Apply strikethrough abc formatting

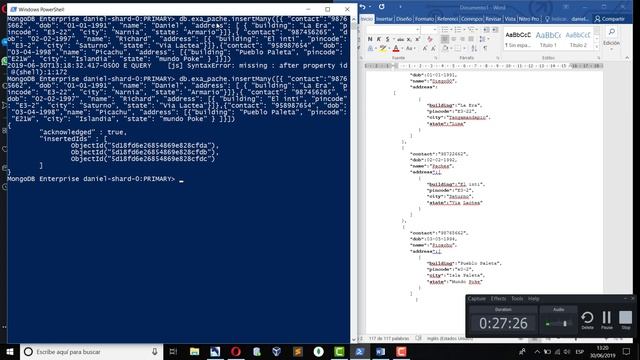coord(400,39)
